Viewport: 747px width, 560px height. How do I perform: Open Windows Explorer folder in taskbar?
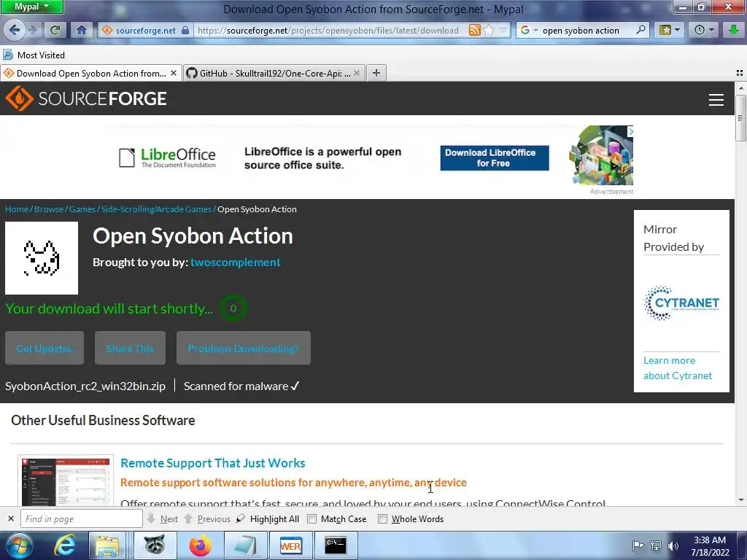coord(108,545)
